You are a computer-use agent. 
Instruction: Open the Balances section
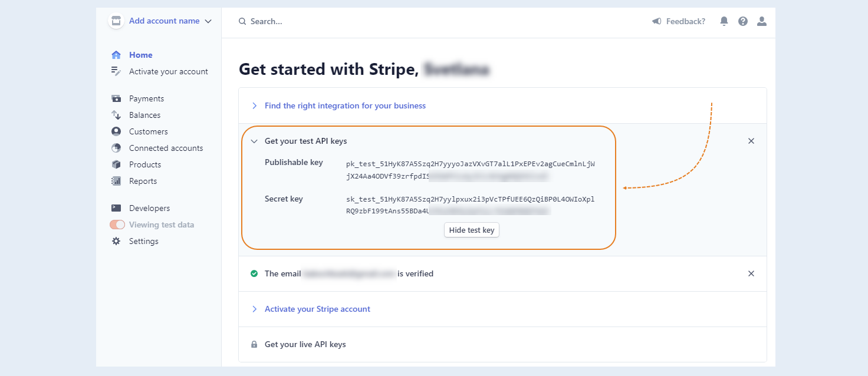point(145,115)
